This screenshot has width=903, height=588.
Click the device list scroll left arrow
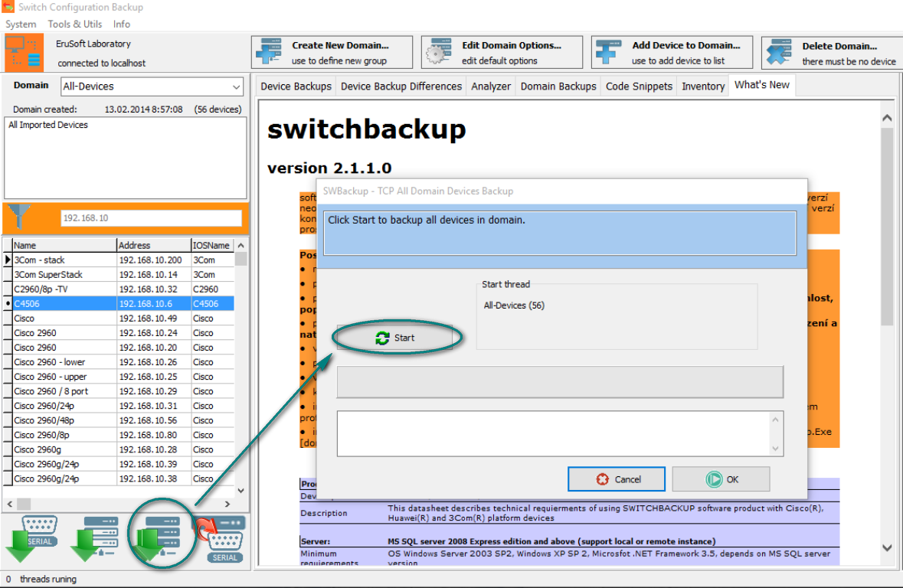(10, 504)
